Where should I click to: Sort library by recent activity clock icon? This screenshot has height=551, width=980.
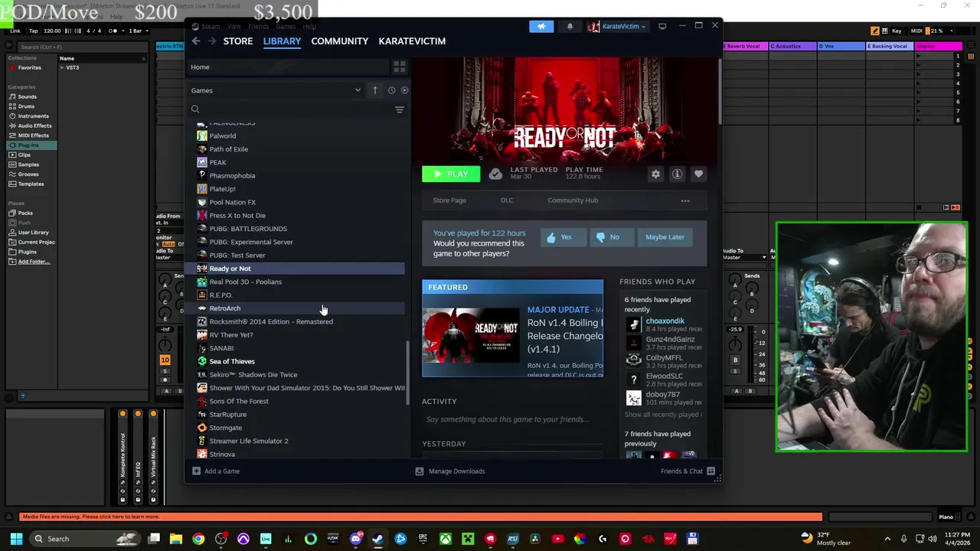coord(391,90)
